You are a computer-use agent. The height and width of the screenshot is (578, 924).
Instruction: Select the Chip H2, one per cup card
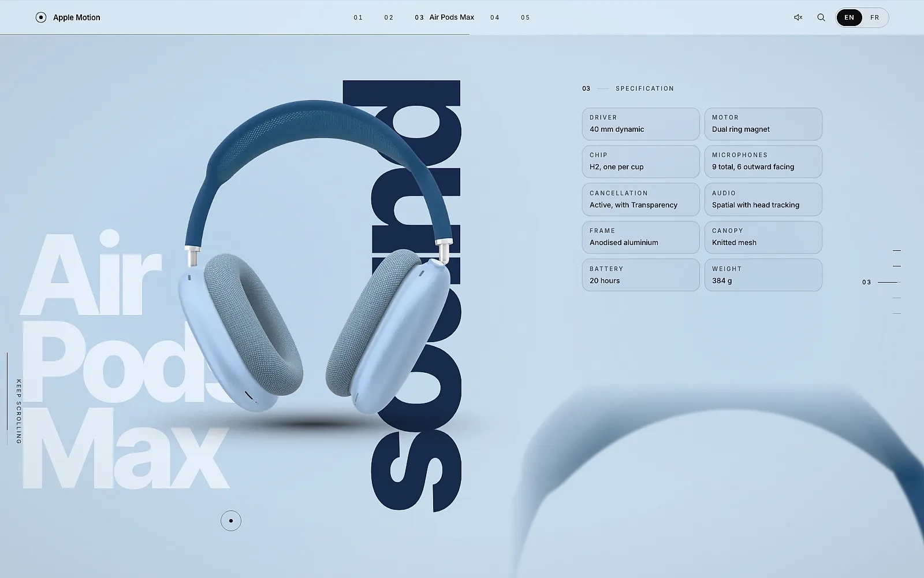(641, 161)
